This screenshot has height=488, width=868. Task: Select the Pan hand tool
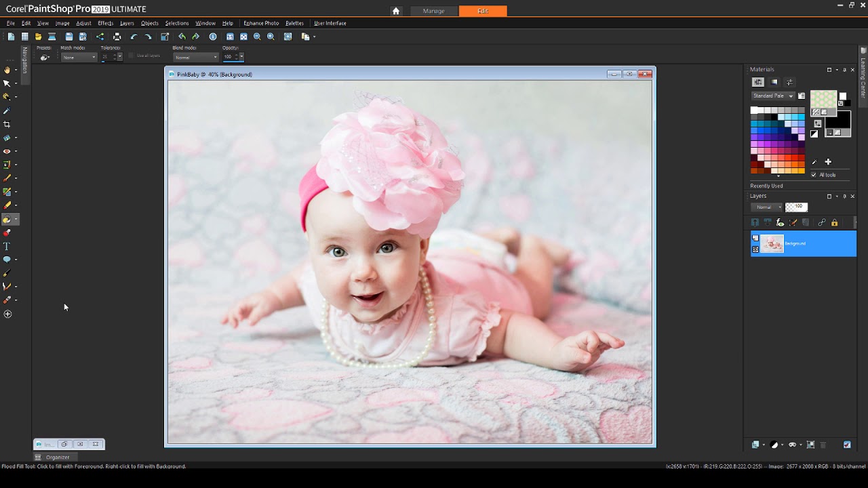coord(7,70)
